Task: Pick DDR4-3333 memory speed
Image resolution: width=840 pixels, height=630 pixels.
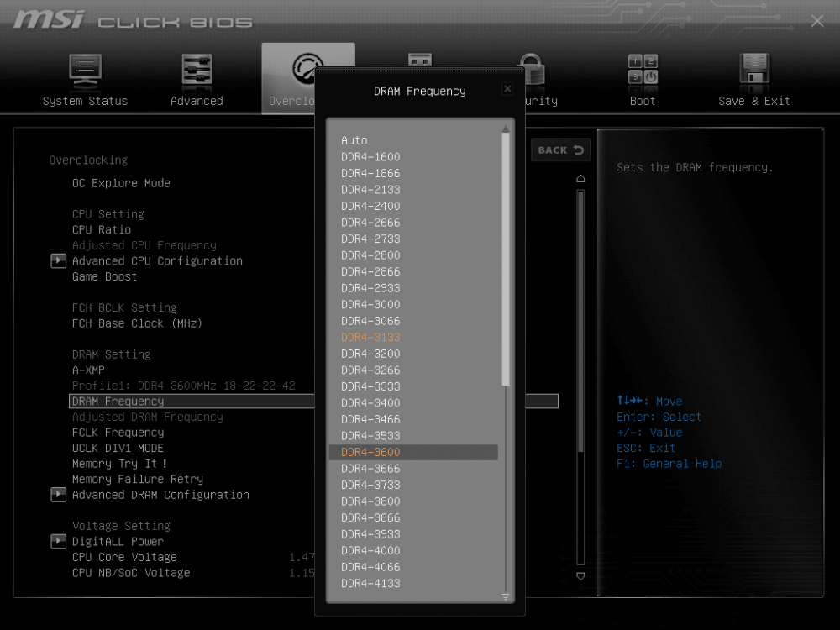Action: (370, 386)
